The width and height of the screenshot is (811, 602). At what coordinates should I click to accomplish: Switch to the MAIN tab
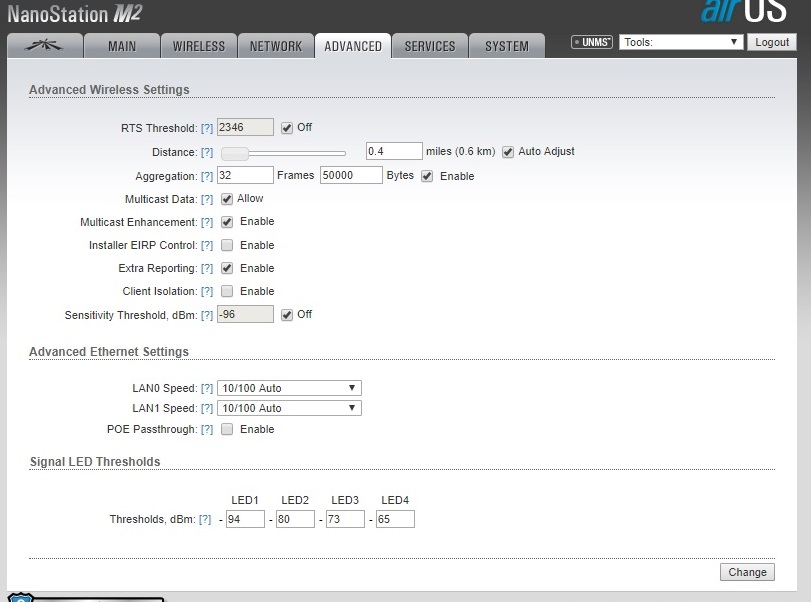[x=122, y=46]
